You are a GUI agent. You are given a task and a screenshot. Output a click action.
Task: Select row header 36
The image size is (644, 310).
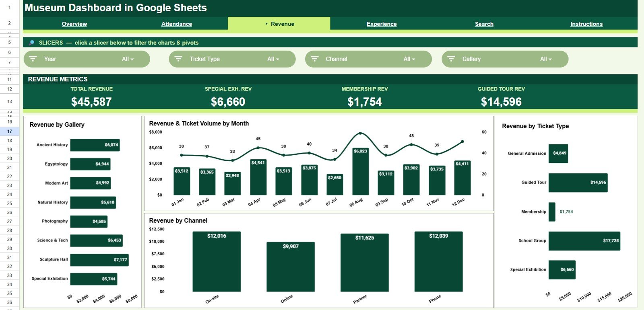click(x=9, y=302)
